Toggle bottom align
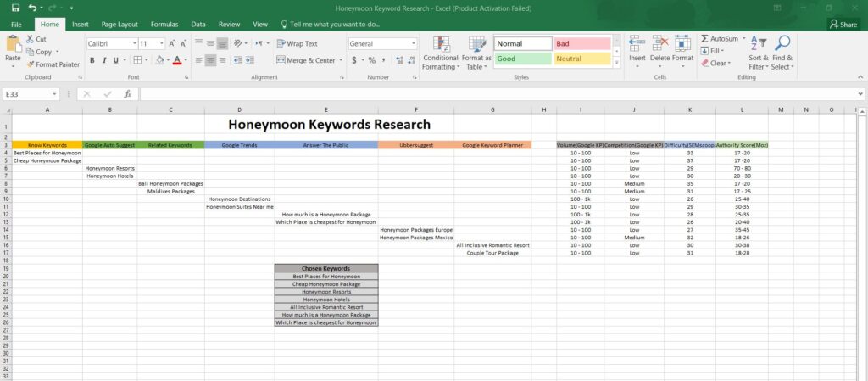Screen dimensions: 868x381 (222, 43)
